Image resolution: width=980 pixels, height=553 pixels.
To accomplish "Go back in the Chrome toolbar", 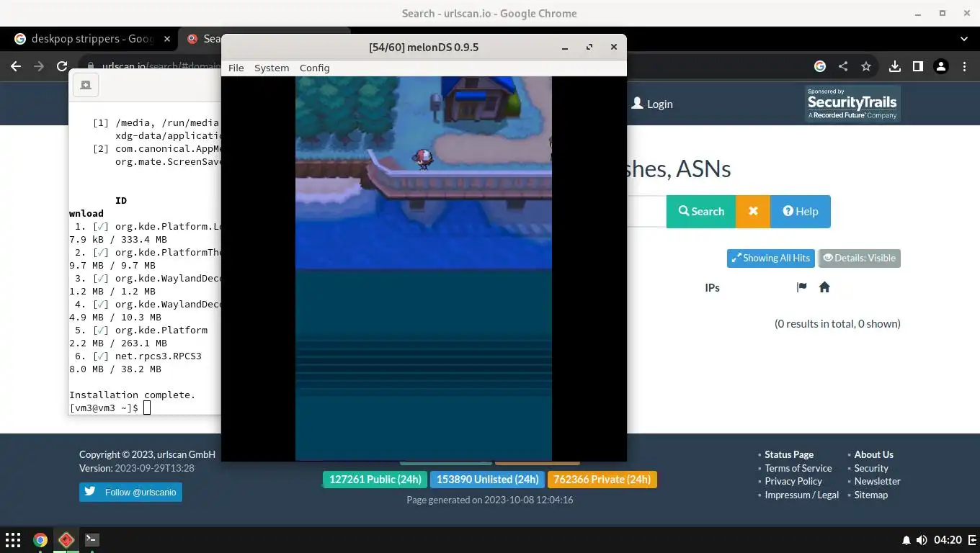I will pyautogui.click(x=16, y=66).
